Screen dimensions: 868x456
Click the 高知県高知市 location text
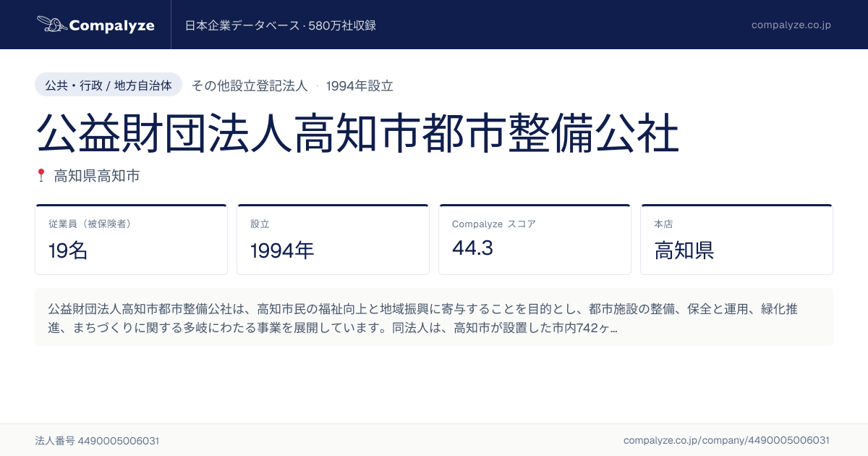point(97,175)
